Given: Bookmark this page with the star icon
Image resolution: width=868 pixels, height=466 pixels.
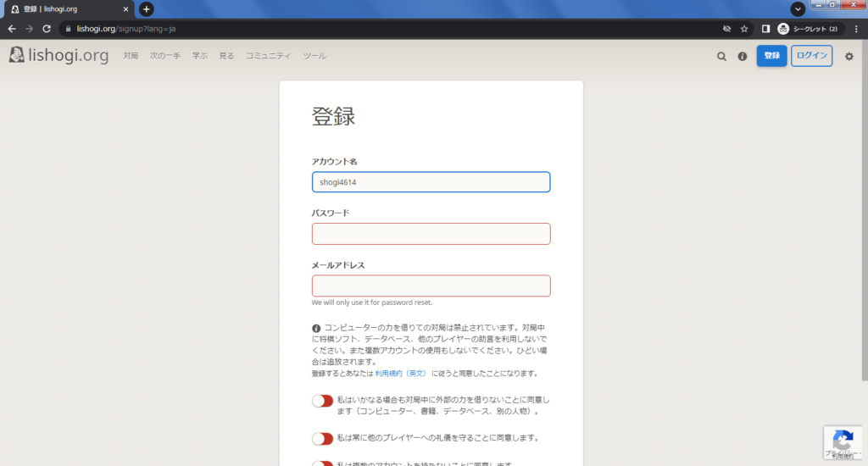Looking at the screenshot, I should [x=744, y=29].
